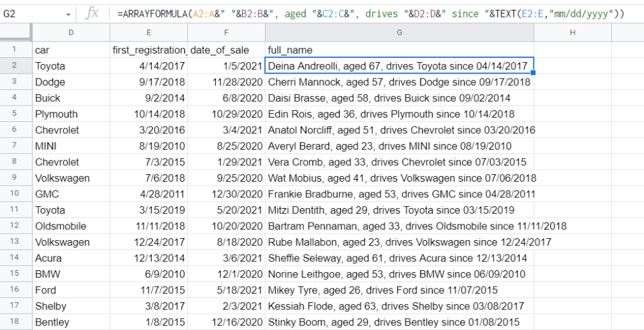Select the Deina Andreolli full_name cell
The image size is (644, 330).
coord(399,65)
